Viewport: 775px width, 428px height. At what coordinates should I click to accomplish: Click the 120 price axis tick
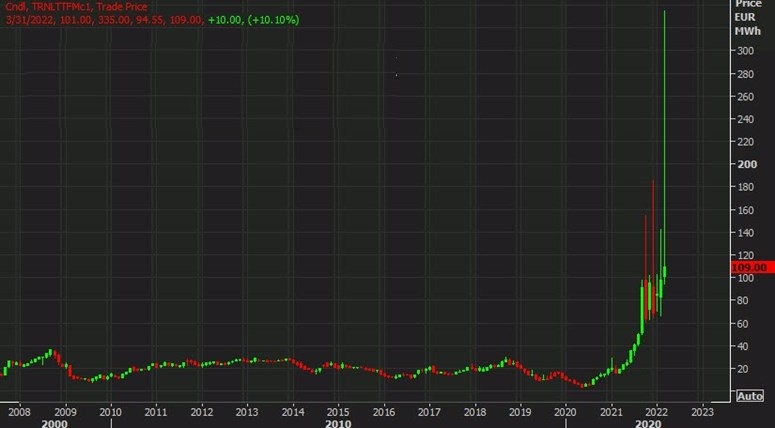point(745,255)
